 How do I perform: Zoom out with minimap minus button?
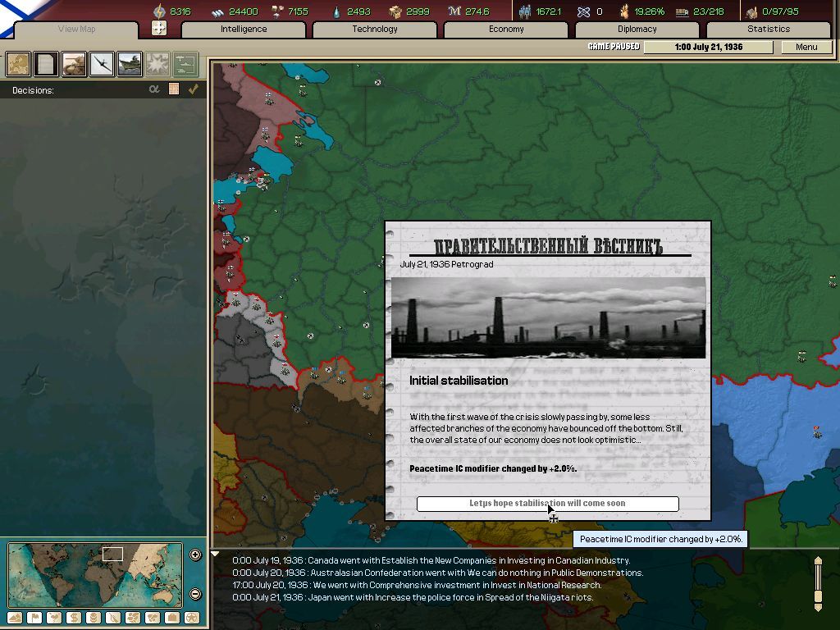[x=195, y=594]
